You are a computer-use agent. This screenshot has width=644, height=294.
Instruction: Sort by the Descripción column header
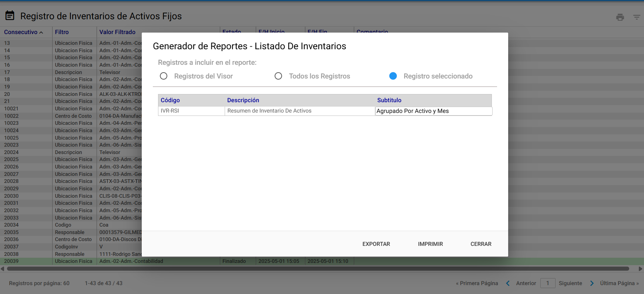[243, 100]
